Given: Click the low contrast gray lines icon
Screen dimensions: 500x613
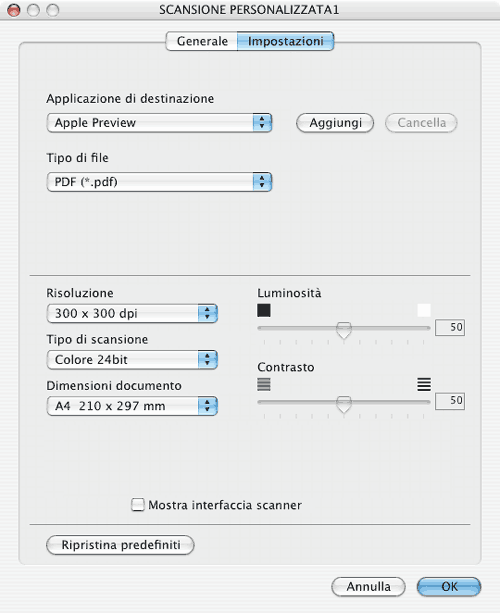Looking at the screenshot, I should point(264,384).
